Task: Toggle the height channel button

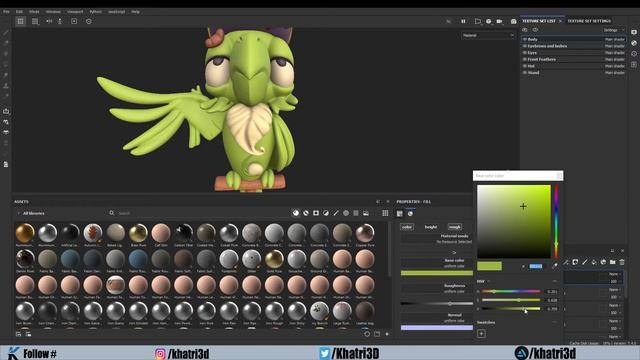Action: pyautogui.click(x=431, y=227)
